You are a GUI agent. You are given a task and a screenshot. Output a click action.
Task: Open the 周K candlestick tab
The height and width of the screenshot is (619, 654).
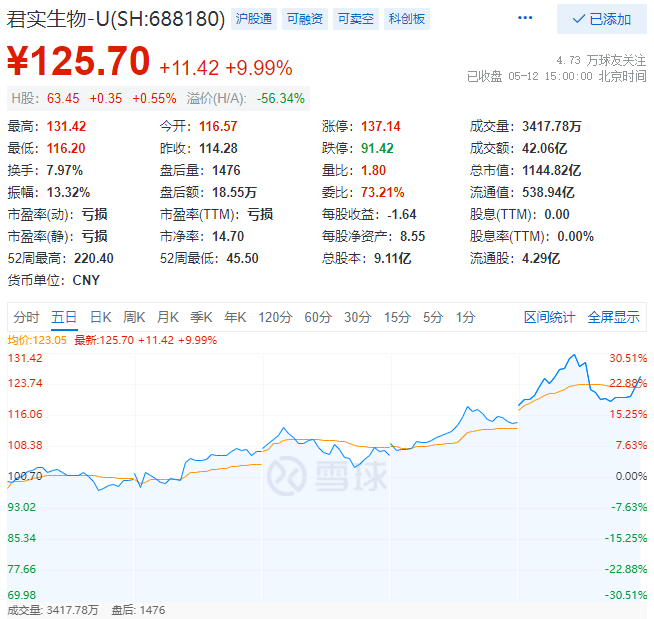(134, 317)
